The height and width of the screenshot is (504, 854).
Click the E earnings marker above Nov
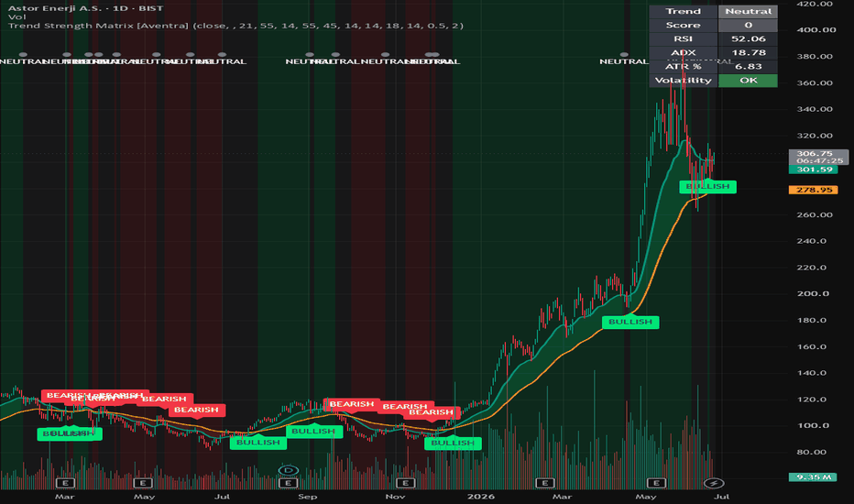[405, 483]
